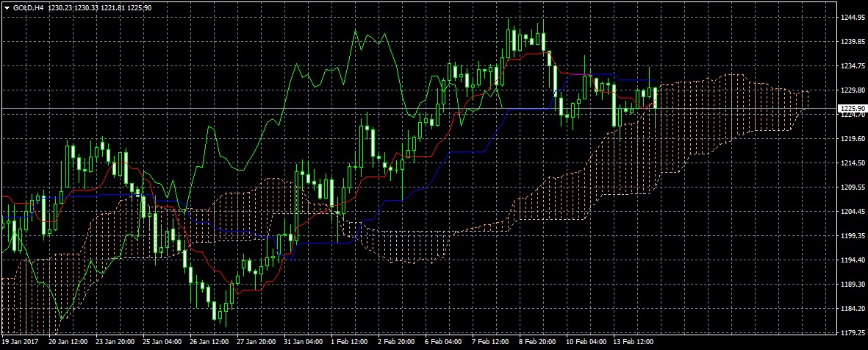Click the 1229.80 price axis label

[853, 90]
